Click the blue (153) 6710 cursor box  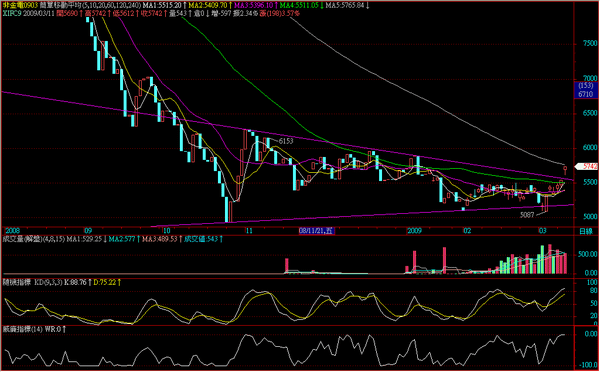tap(587, 90)
